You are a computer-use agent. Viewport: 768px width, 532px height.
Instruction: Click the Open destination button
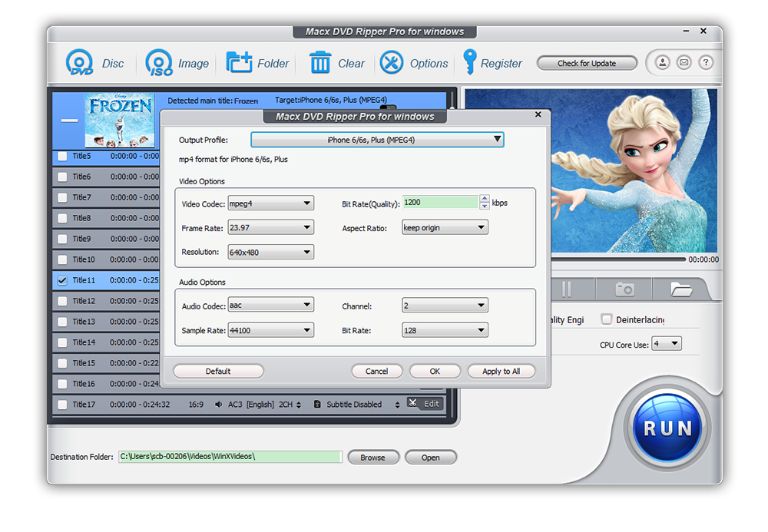click(431, 457)
